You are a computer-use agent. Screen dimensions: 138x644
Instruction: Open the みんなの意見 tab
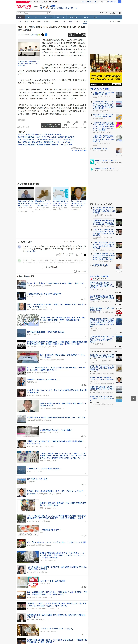pyautogui.click(x=73, y=17)
